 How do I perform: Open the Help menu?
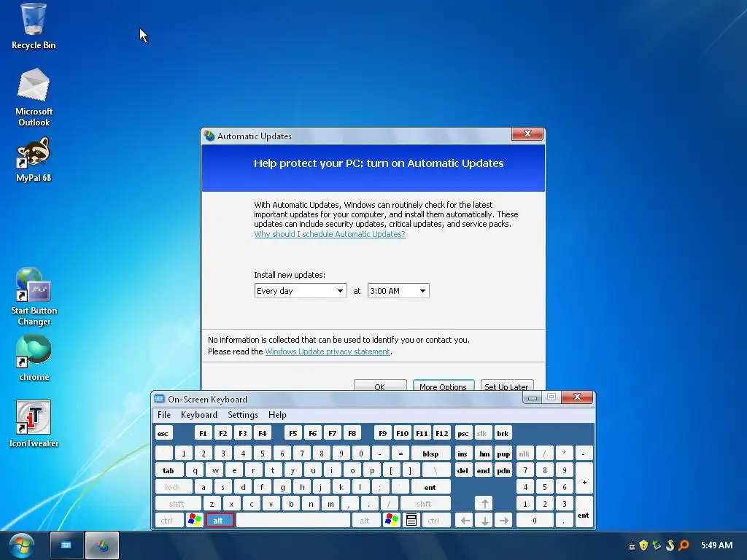pyautogui.click(x=277, y=415)
